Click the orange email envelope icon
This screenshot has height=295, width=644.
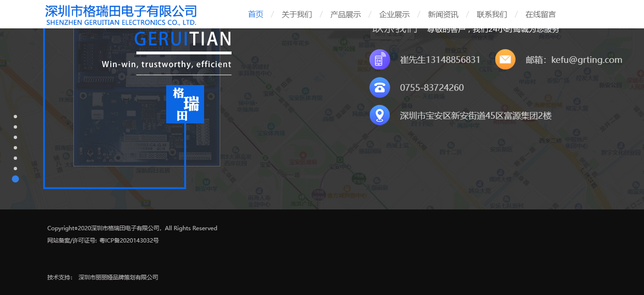click(505, 60)
